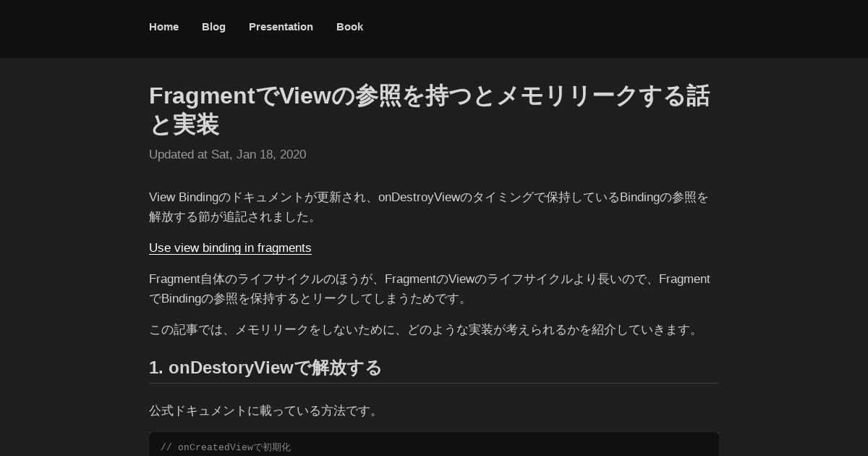Click the 'Updated at Sat, Jan 18, 2020' date
Viewport: 868px width, 456px height.
click(x=227, y=154)
